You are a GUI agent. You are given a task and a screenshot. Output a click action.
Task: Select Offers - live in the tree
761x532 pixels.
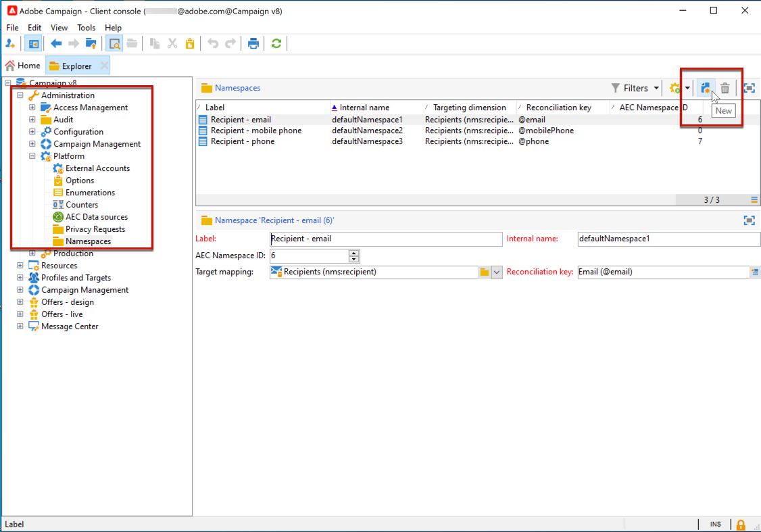(62, 314)
